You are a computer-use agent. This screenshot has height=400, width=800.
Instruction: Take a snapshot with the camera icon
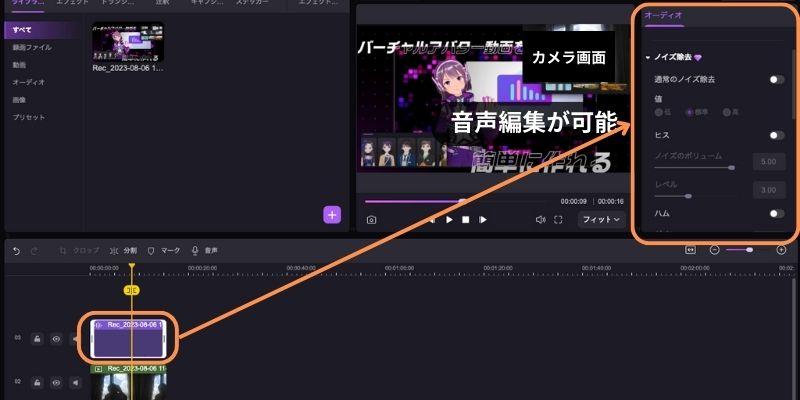coord(371,220)
